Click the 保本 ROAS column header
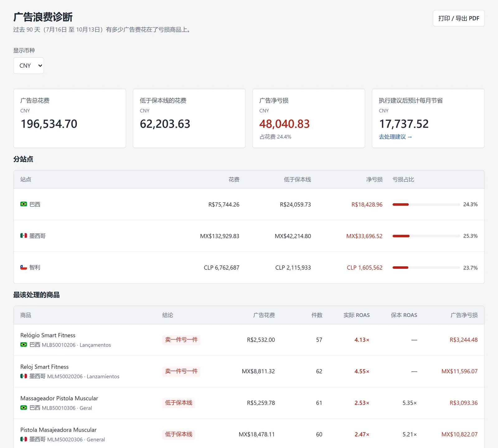 [404, 315]
